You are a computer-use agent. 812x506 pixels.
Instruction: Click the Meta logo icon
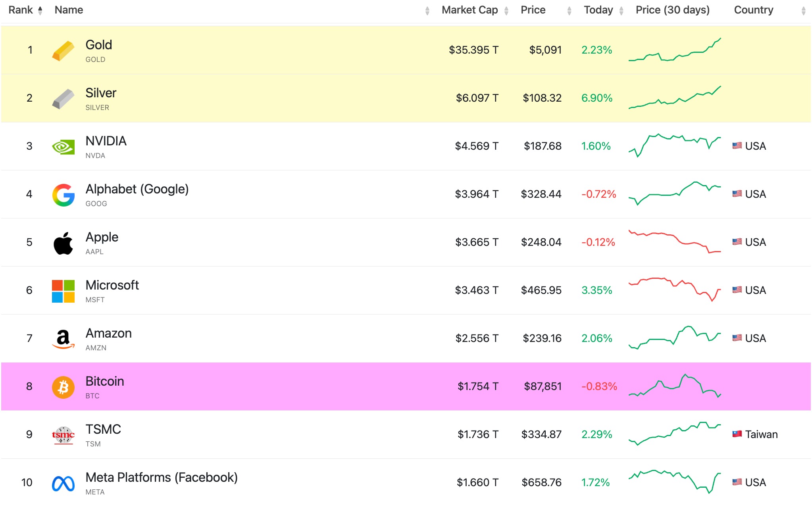point(63,483)
